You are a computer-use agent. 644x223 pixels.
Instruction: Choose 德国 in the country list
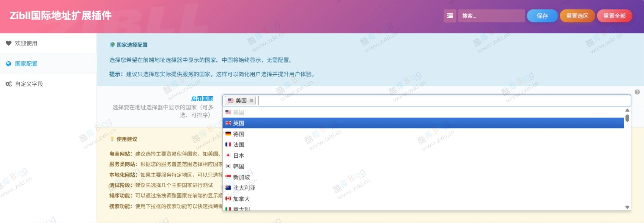point(239,134)
